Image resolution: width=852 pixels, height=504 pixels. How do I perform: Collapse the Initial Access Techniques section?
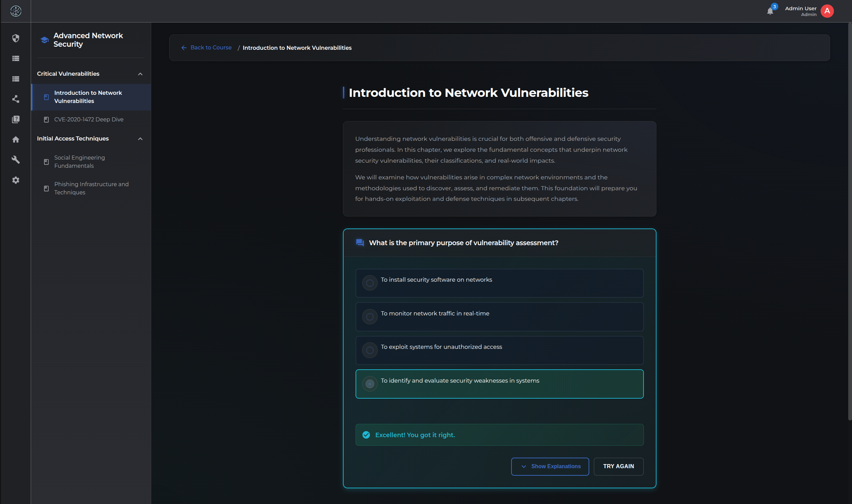140,139
